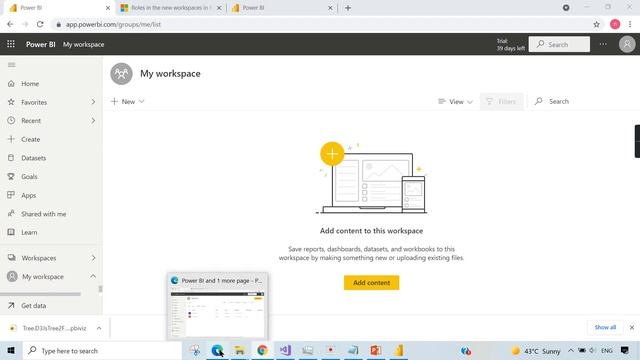Open a new browser tab

pyautogui.click(x=348, y=8)
